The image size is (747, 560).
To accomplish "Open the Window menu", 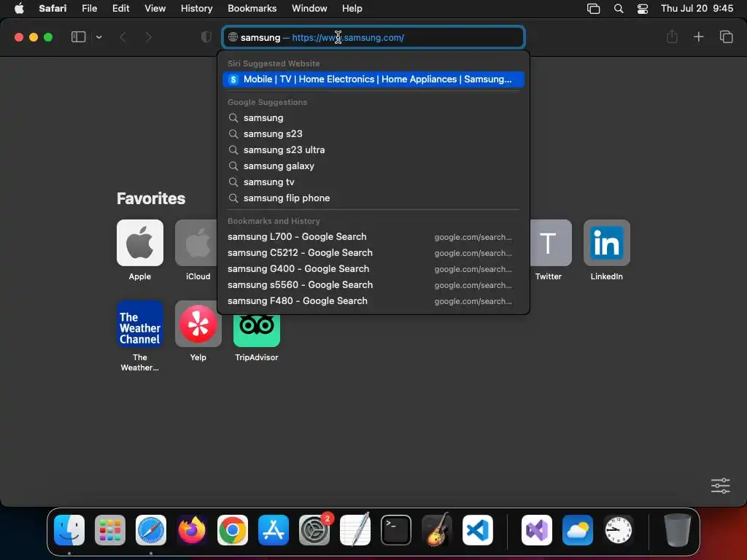I will 309,9.
